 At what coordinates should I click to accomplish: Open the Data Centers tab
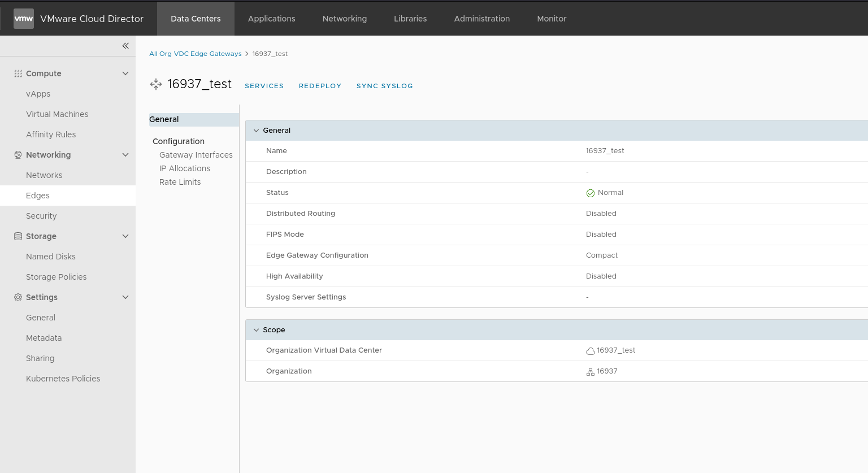(x=196, y=19)
